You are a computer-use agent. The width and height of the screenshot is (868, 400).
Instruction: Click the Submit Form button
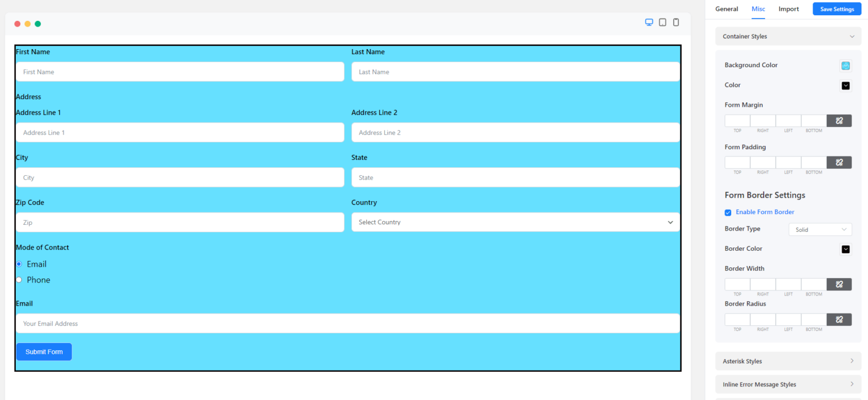(x=44, y=351)
